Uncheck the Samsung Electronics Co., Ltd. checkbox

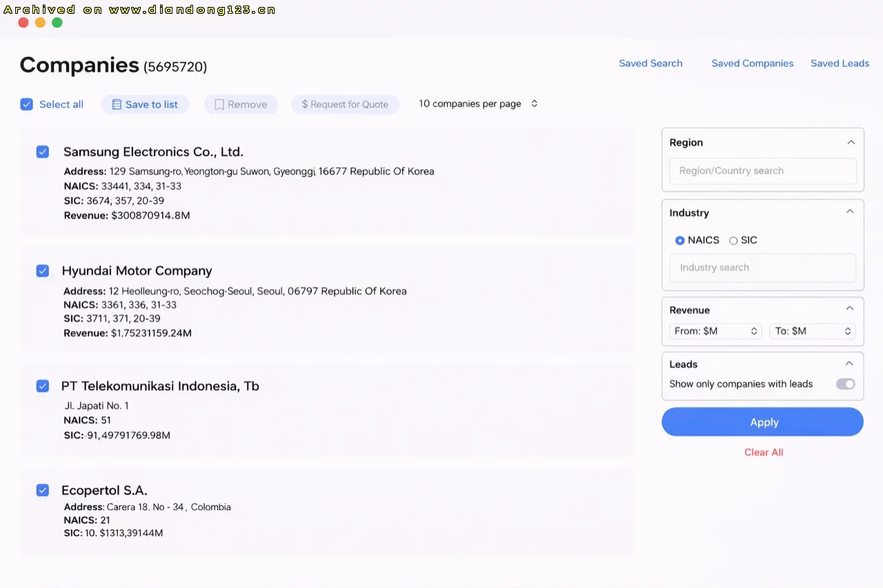click(43, 152)
